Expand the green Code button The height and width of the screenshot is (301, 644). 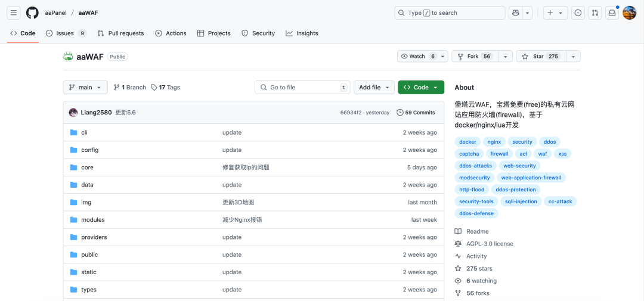click(x=420, y=88)
